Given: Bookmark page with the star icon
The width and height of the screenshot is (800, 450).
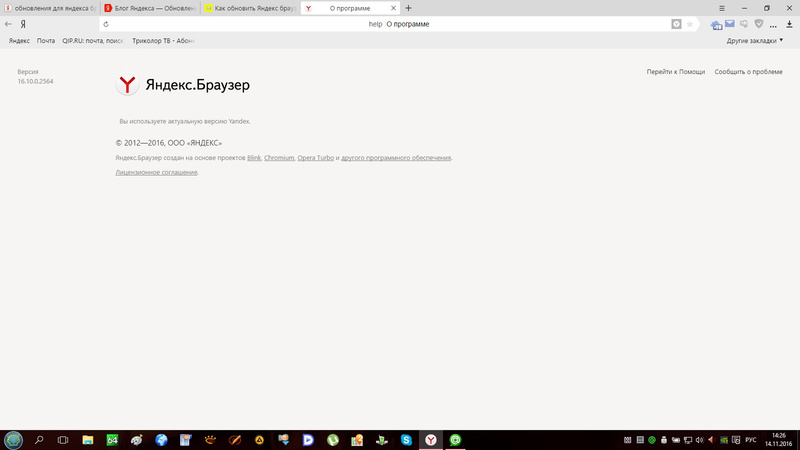Looking at the screenshot, I should (690, 24).
